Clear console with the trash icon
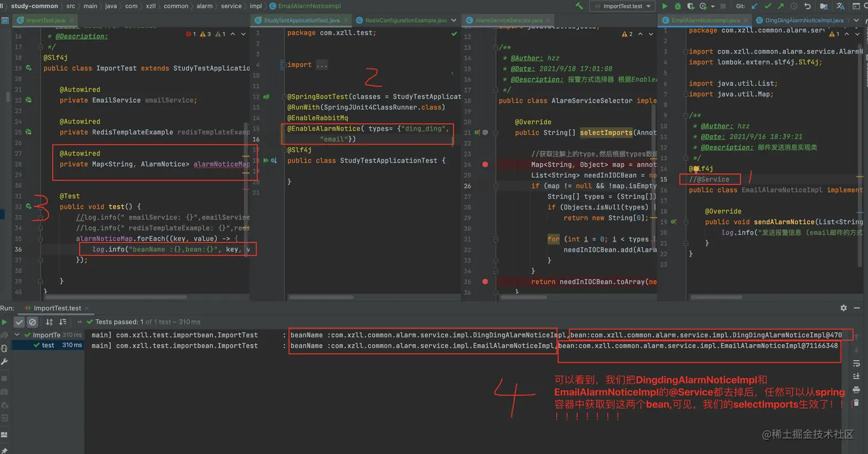 (857, 403)
